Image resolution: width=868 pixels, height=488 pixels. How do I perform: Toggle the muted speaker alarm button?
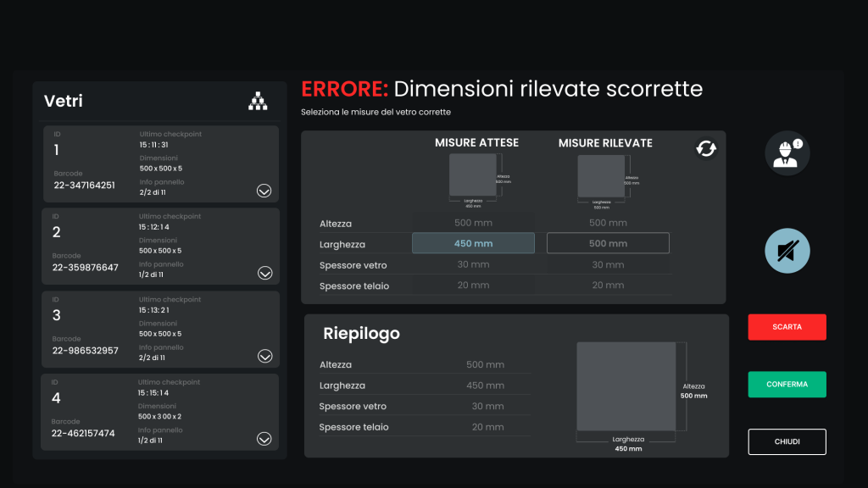point(787,251)
